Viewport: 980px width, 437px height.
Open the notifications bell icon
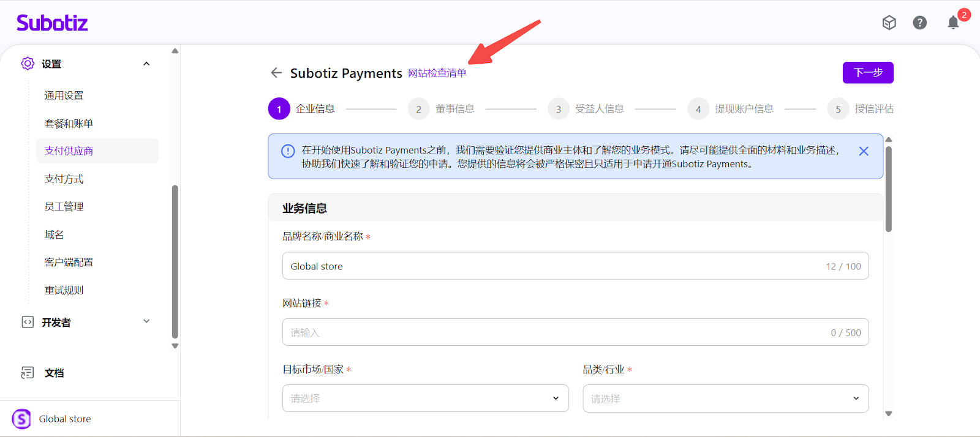point(953,23)
